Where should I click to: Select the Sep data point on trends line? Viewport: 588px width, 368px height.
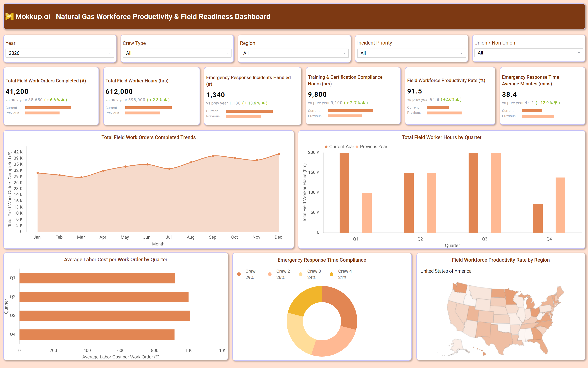click(x=213, y=156)
